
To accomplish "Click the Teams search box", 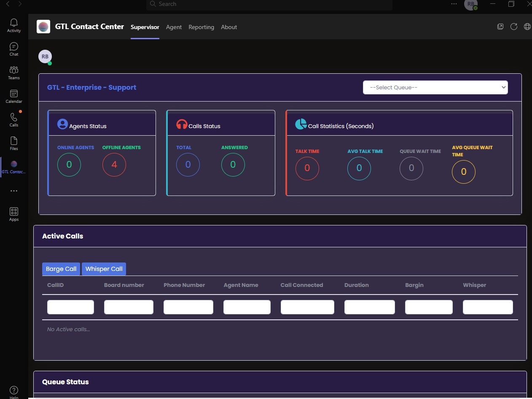I will (x=270, y=4).
